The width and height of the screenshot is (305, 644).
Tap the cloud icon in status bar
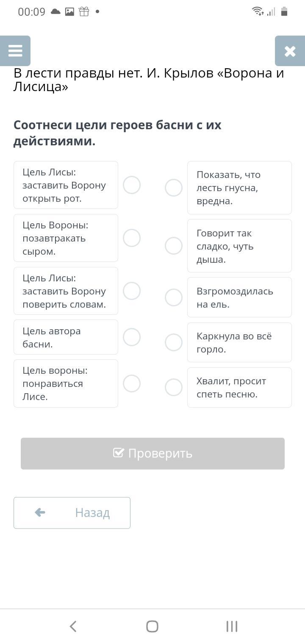coord(55,12)
